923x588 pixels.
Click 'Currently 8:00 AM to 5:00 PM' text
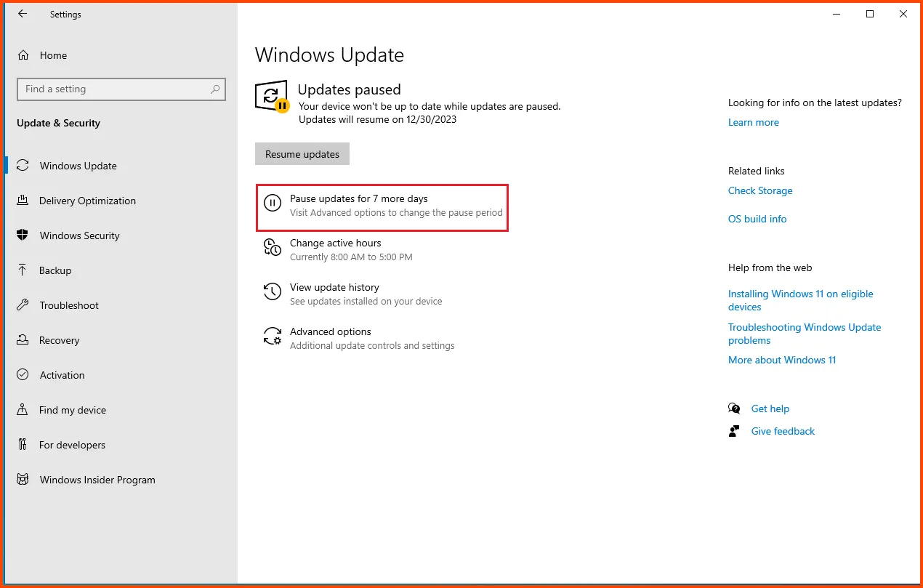351,257
